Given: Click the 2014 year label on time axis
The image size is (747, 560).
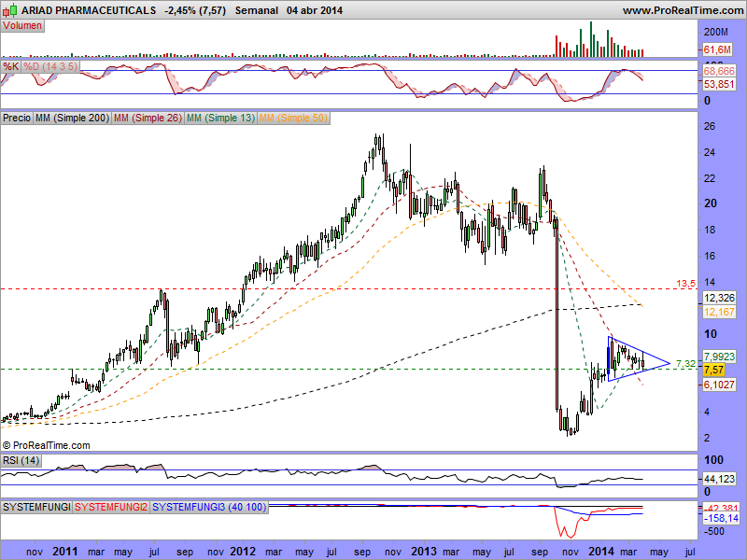Looking at the screenshot, I should (x=601, y=552).
